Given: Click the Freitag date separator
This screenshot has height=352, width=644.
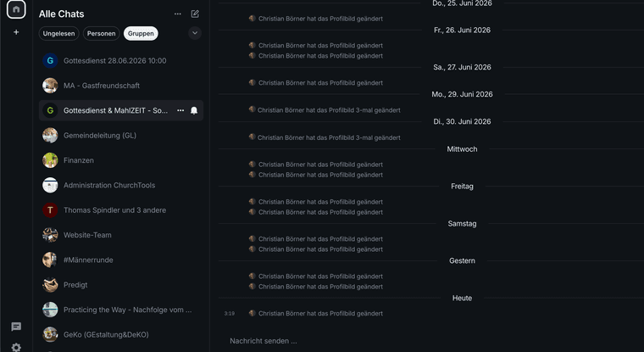Looking at the screenshot, I should click(462, 187).
